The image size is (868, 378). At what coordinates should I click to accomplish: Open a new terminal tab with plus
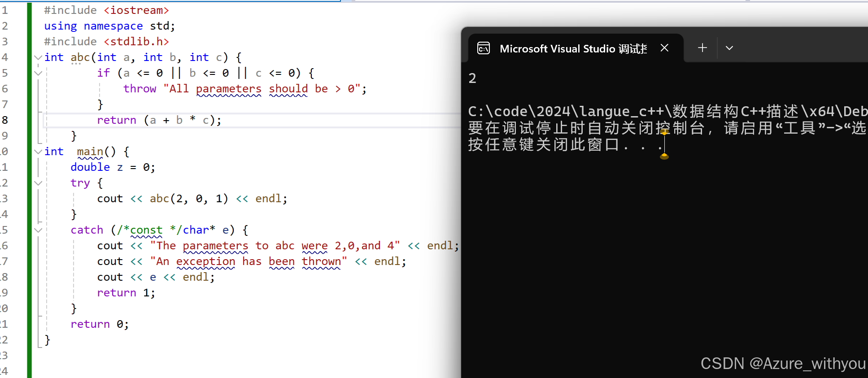(x=702, y=48)
